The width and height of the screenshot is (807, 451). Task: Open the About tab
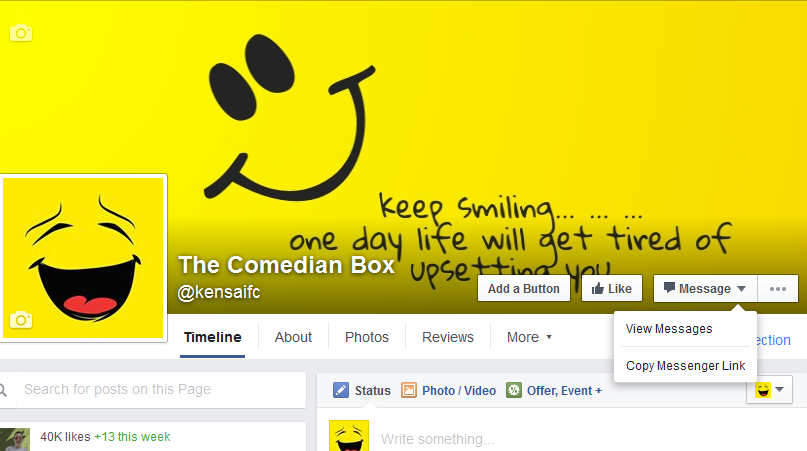(293, 337)
